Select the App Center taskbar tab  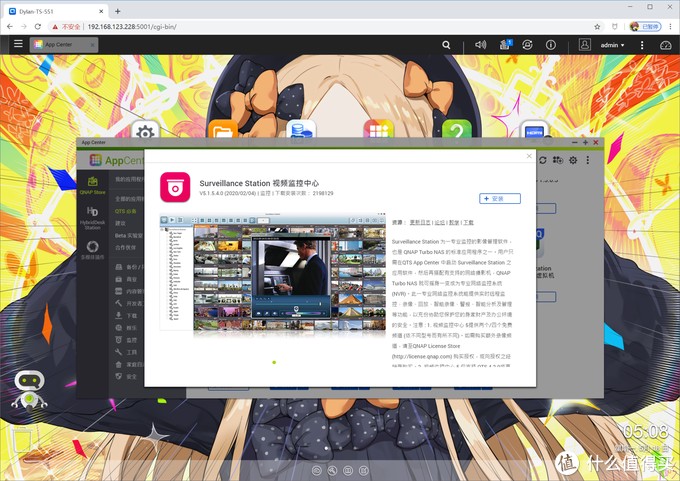point(64,44)
